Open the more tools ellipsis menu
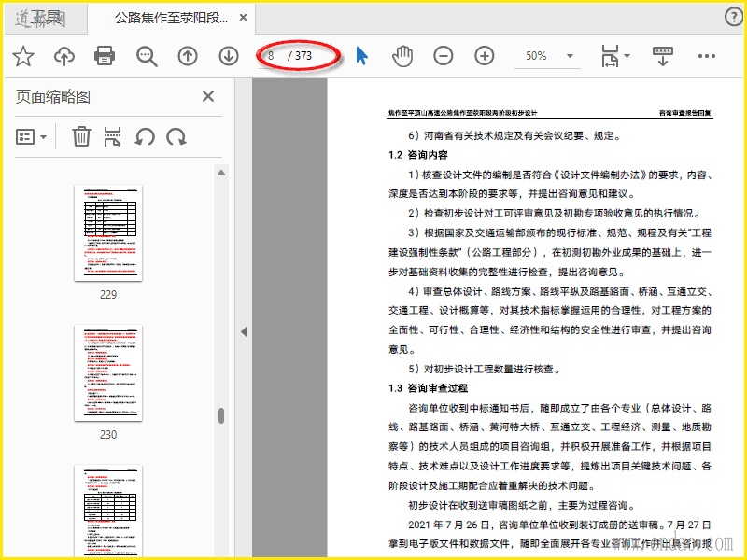The width and height of the screenshot is (747, 560). pyautogui.click(x=706, y=56)
